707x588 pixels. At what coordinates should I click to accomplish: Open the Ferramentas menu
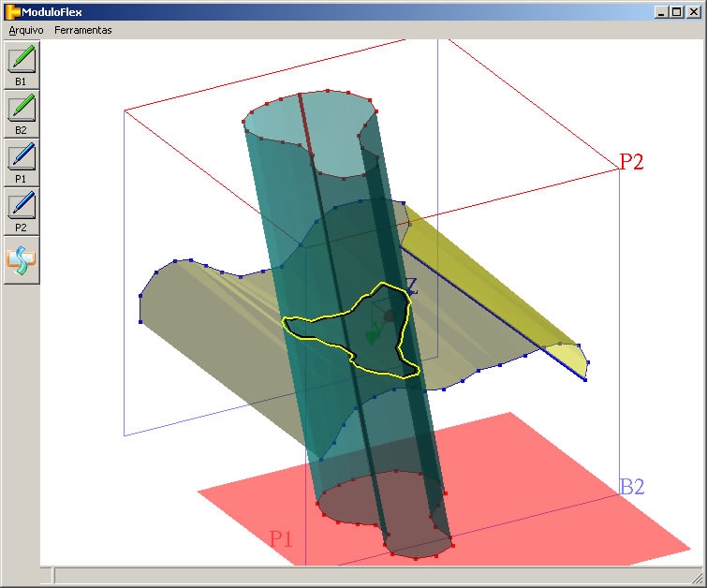pos(82,30)
